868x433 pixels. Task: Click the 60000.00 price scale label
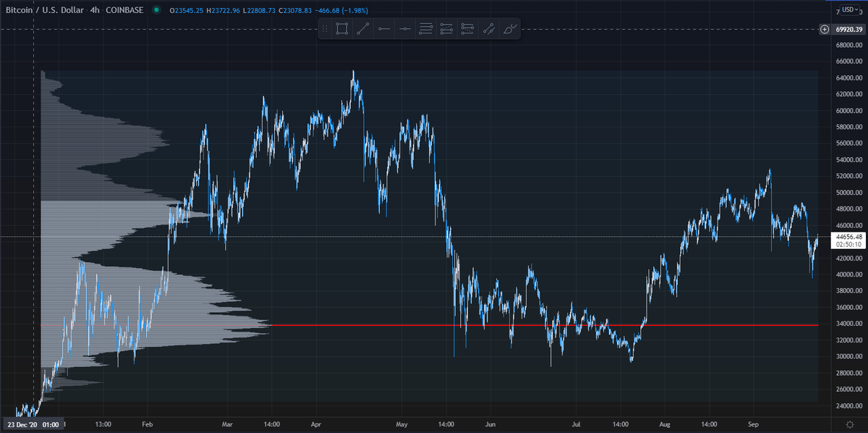click(x=848, y=111)
